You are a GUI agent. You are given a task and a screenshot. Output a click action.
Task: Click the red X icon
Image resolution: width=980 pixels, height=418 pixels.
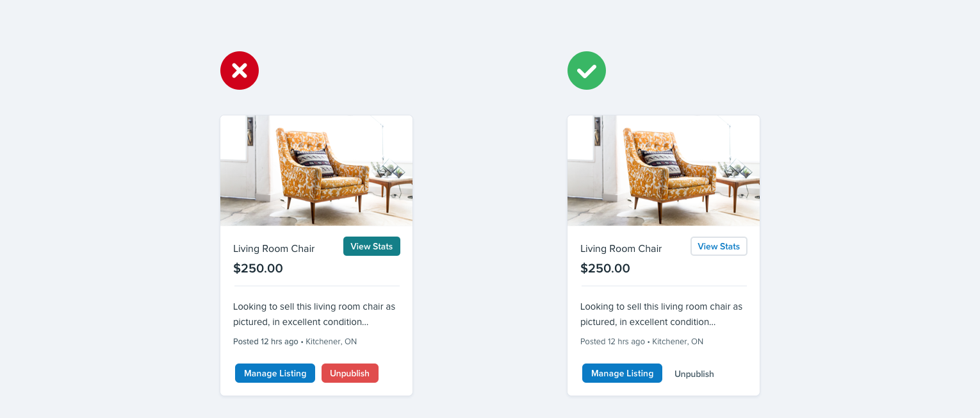point(240,71)
